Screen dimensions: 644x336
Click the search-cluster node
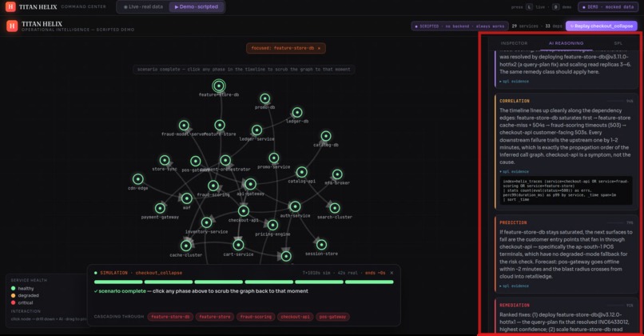pos(335,208)
